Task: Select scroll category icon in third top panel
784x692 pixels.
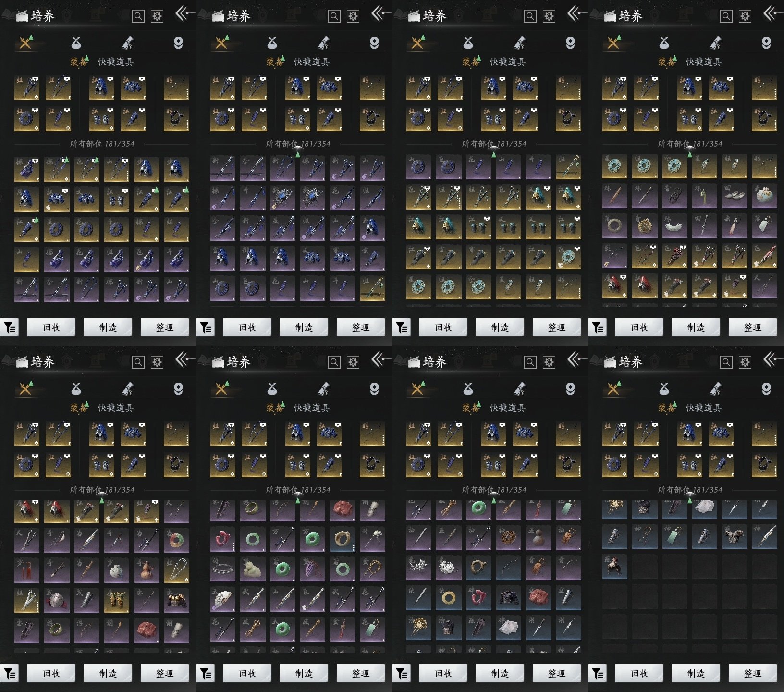Action: 519,43
